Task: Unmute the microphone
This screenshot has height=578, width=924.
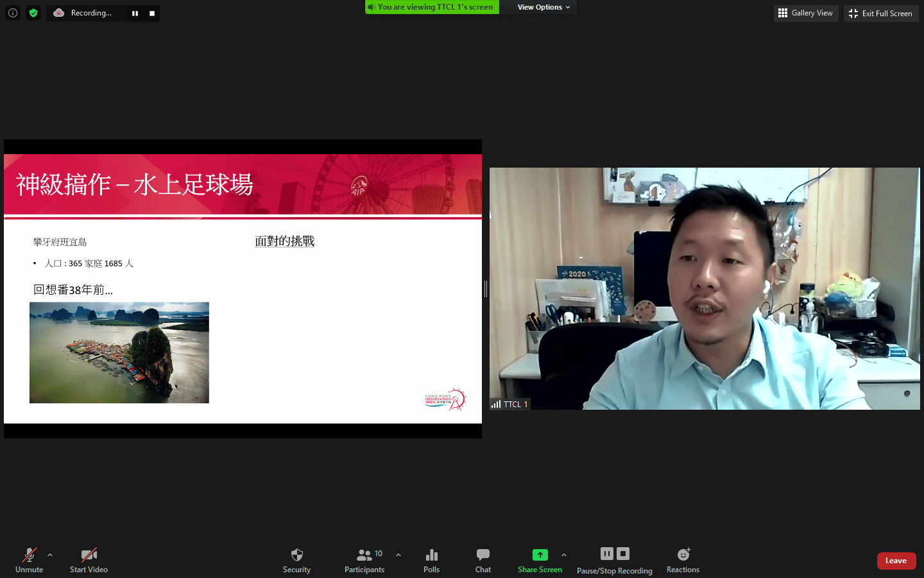Action: point(30,555)
